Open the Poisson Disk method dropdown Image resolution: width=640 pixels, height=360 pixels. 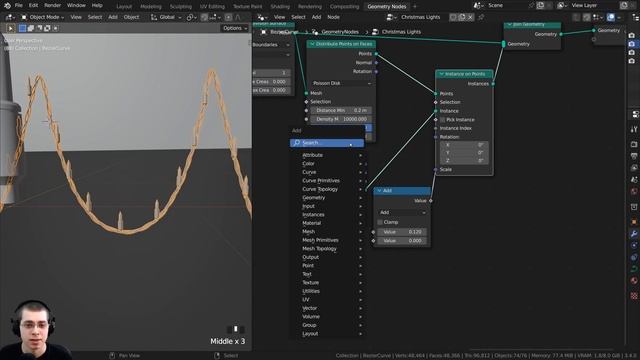(341, 83)
